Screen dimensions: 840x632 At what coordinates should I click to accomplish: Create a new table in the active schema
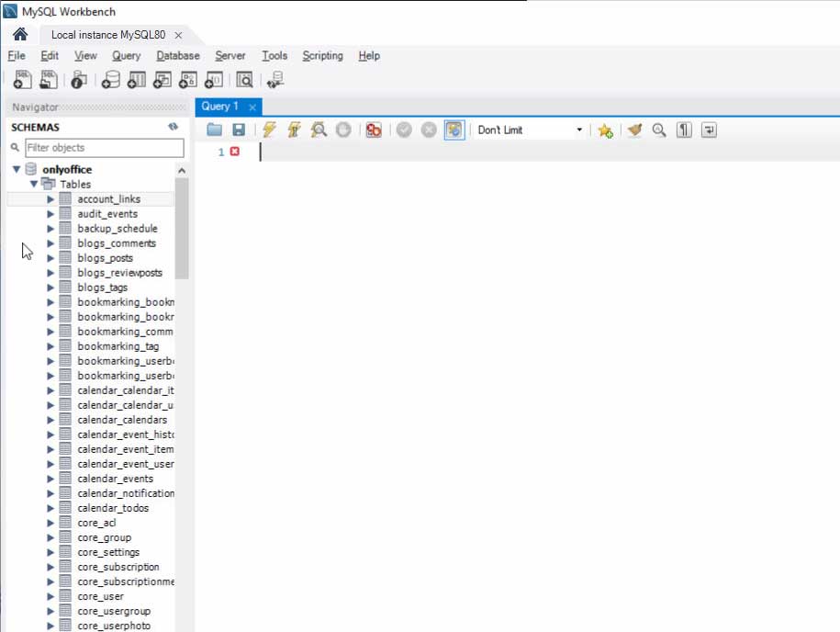[136, 80]
